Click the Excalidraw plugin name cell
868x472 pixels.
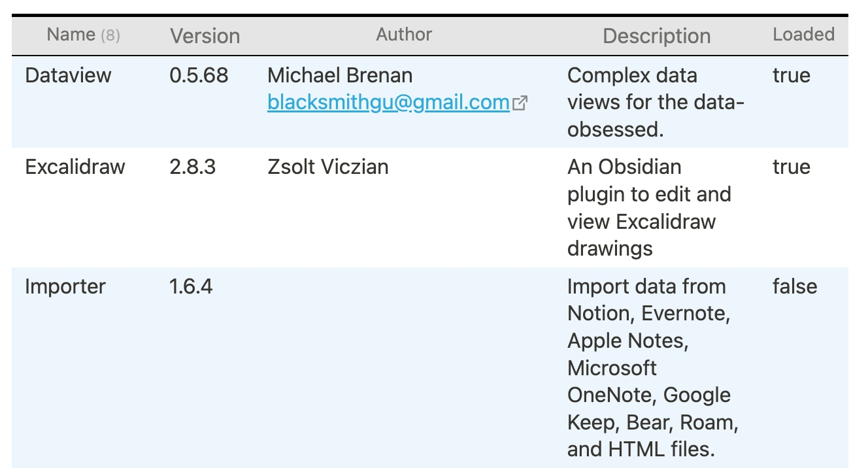(75, 167)
